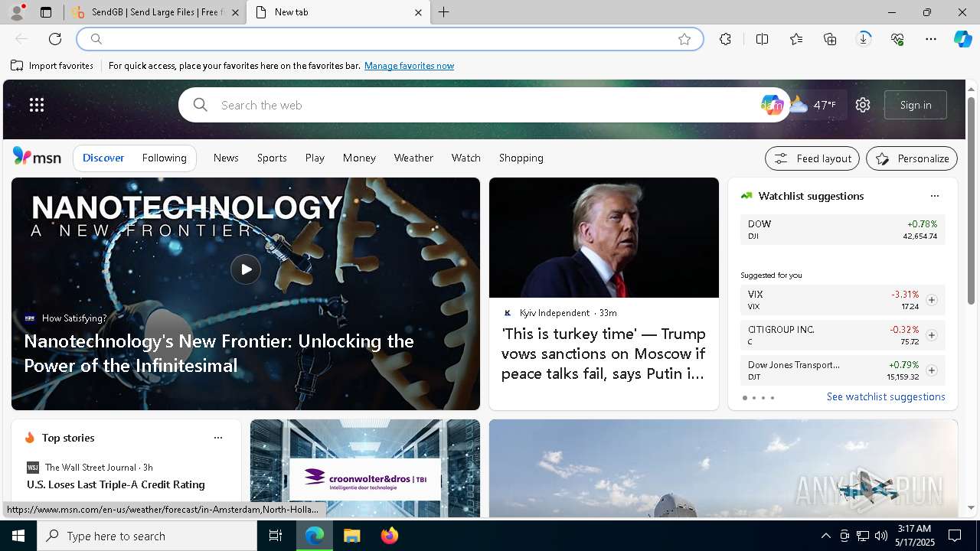The width and height of the screenshot is (980, 551).
Task: Select the Discover feed tab
Action: click(x=103, y=158)
